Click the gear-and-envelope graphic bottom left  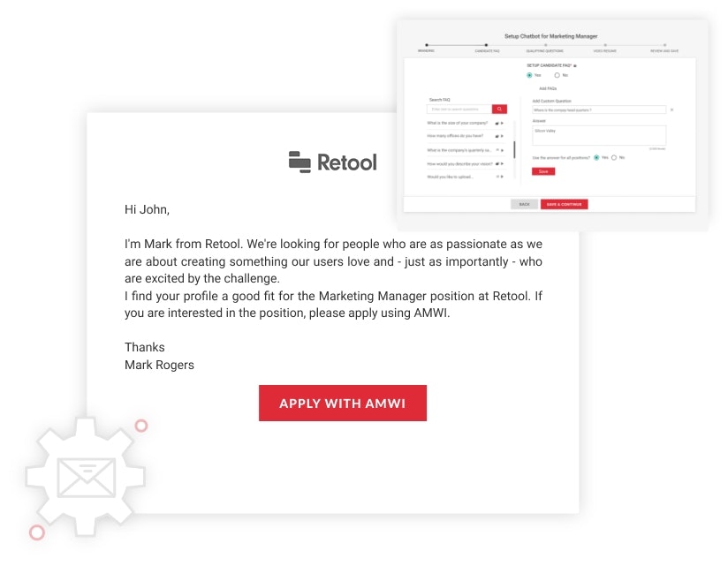pyautogui.click(x=84, y=477)
